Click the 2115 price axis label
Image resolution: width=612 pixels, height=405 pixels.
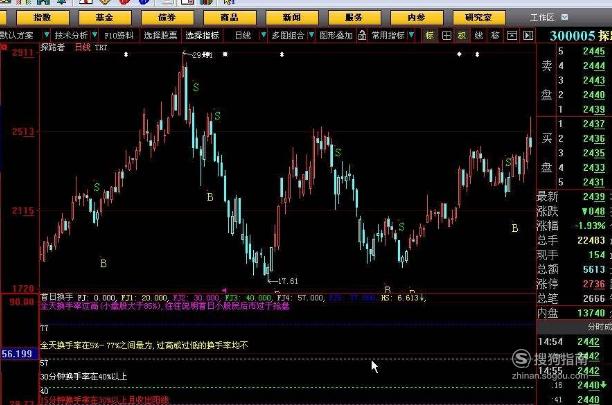pyautogui.click(x=23, y=211)
